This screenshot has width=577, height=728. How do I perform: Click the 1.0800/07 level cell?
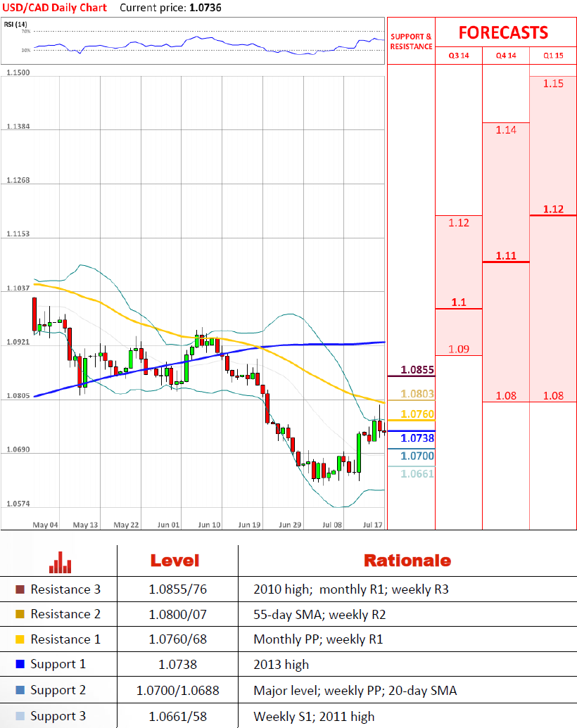click(177, 615)
